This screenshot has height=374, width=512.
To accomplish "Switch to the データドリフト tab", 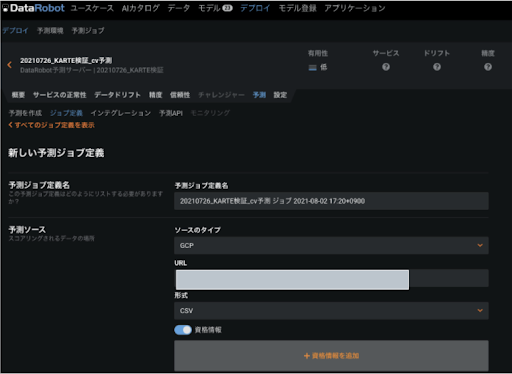I will point(117,95).
